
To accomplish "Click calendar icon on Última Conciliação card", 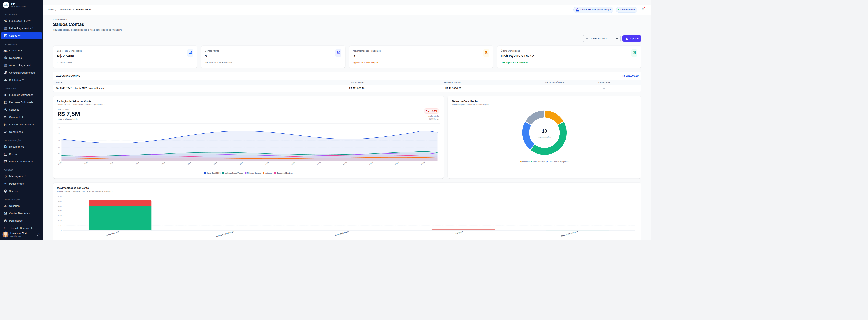I will 634,53.
